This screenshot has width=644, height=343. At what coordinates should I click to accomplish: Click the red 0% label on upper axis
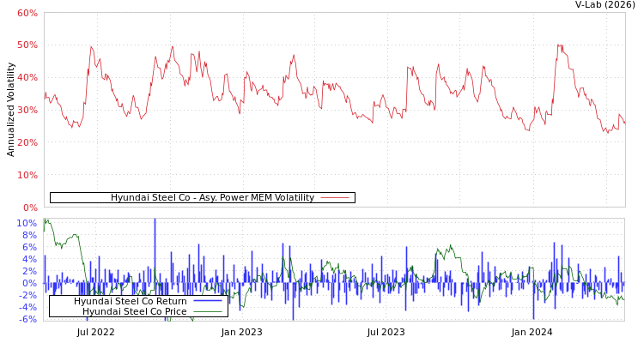click(29, 208)
